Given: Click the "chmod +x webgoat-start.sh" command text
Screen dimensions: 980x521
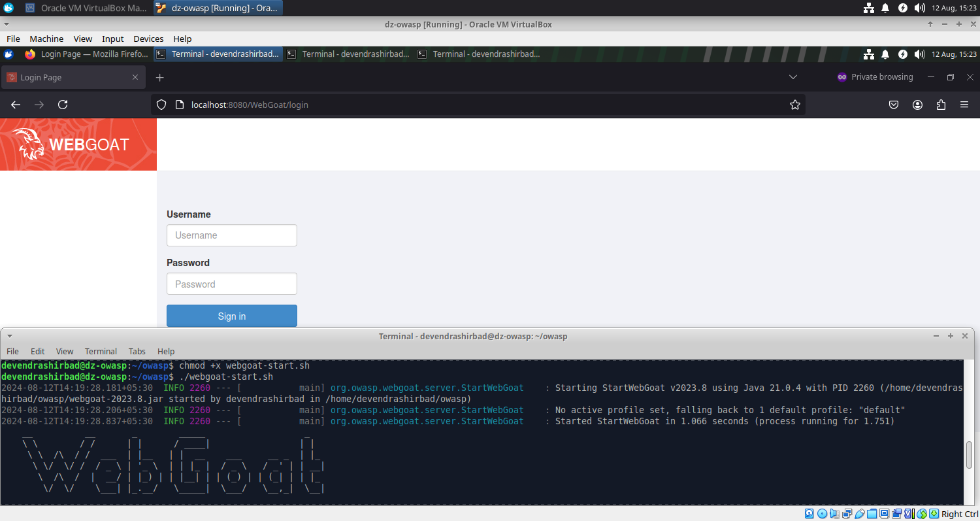Looking at the screenshot, I should [244, 365].
